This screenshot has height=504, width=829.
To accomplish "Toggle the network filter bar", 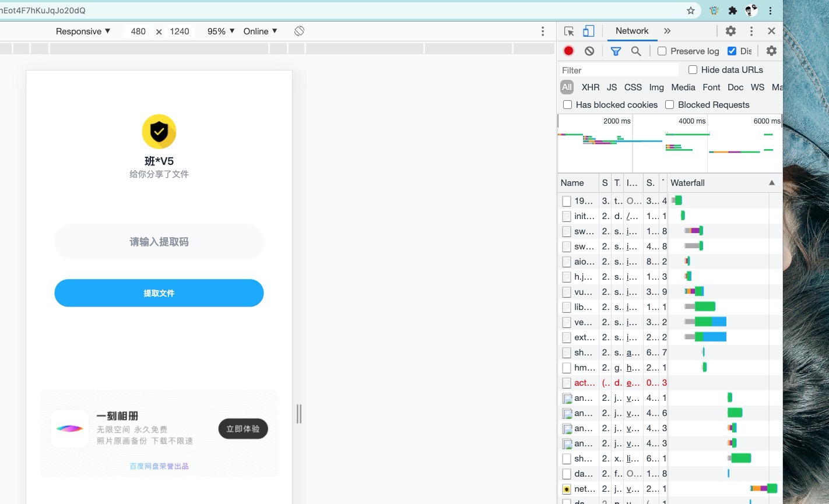I will tap(616, 51).
